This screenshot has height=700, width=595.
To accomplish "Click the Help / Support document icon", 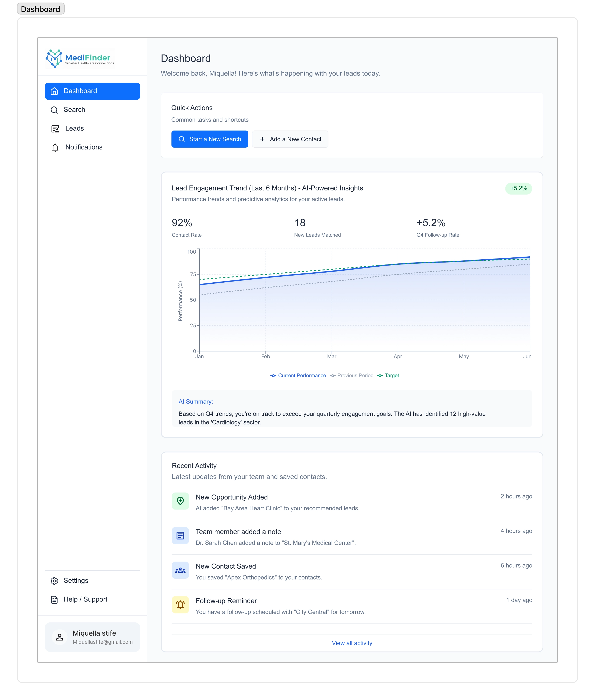I will click(54, 600).
